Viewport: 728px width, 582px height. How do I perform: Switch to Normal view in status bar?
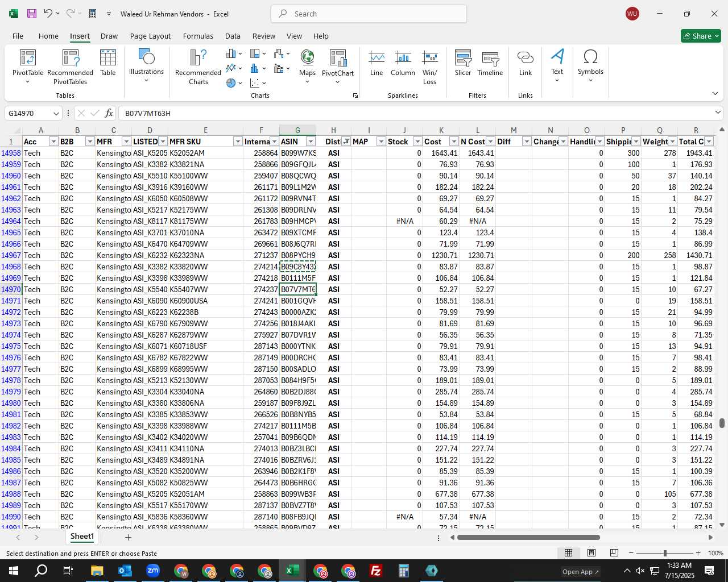[568, 553]
